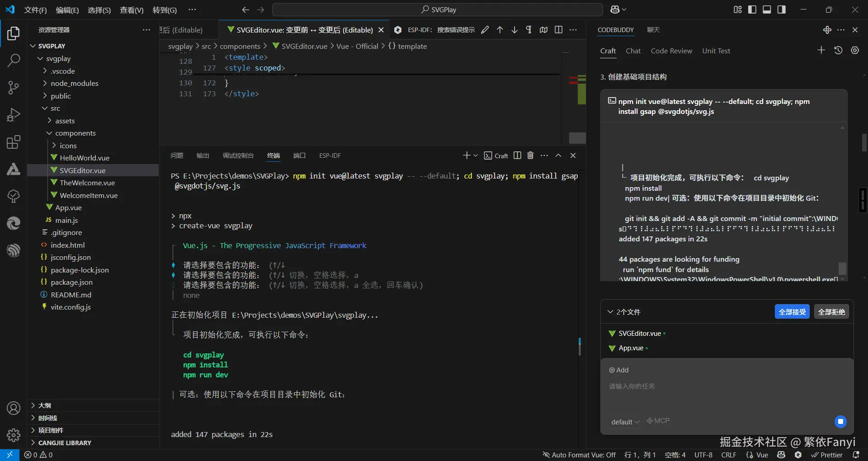Go back with the navigation arrow
The width and height of the screenshot is (868, 461).
pos(245,9)
